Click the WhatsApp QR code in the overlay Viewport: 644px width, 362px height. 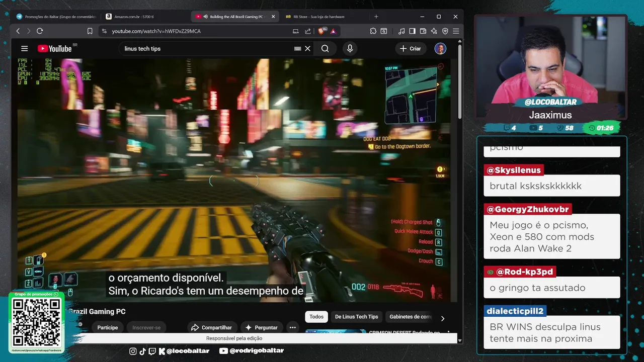coord(36,322)
